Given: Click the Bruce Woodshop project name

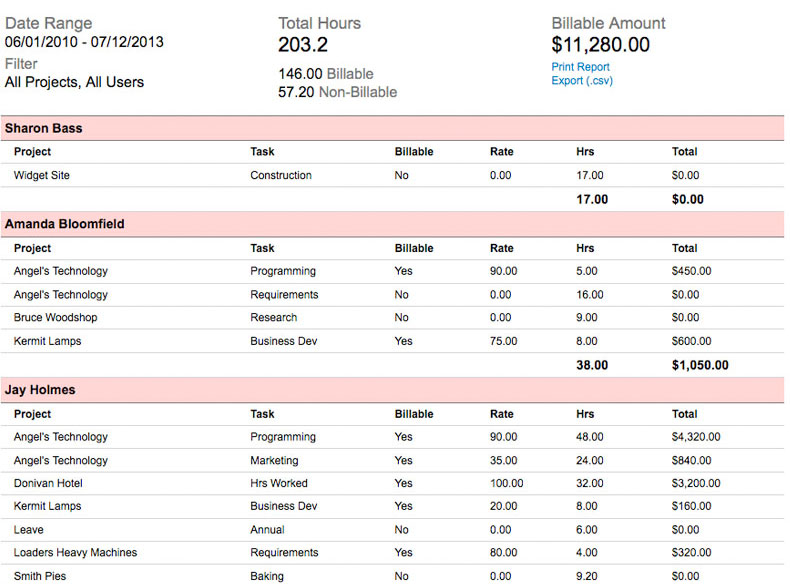Looking at the screenshot, I should tap(54, 318).
